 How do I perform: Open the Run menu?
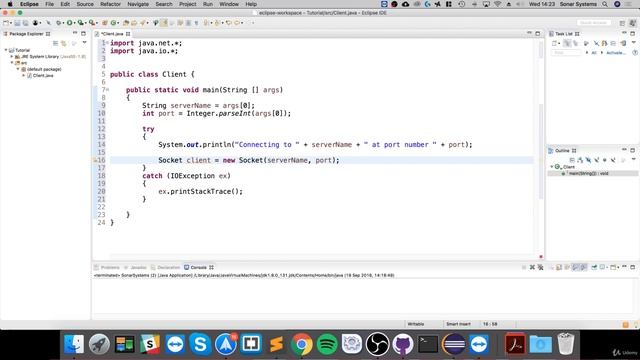point(208,4)
